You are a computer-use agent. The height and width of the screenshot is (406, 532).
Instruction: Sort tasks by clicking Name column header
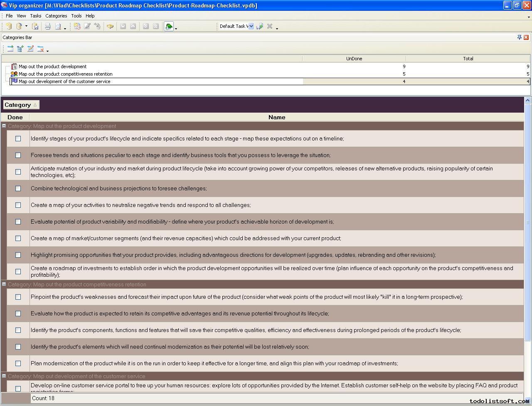pyautogui.click(x=276, y=117)
